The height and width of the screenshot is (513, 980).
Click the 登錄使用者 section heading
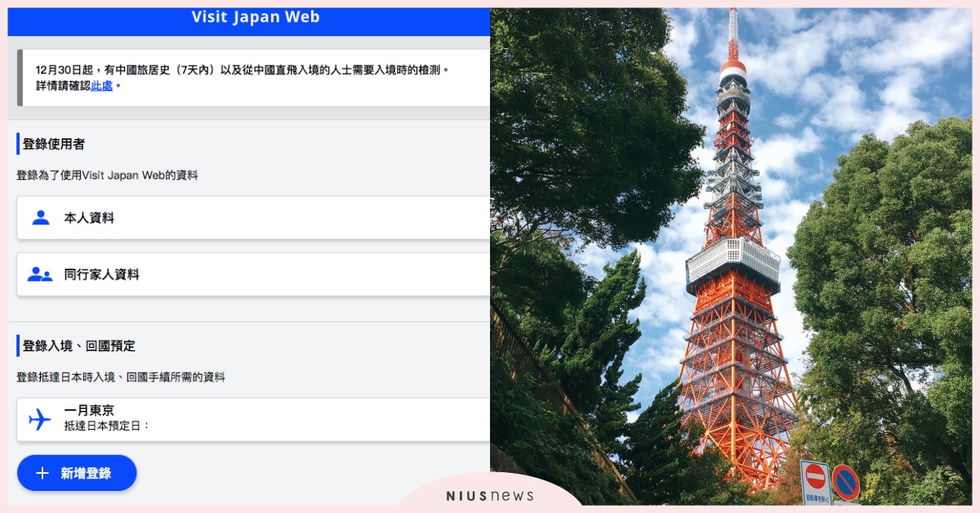point(54,144)
